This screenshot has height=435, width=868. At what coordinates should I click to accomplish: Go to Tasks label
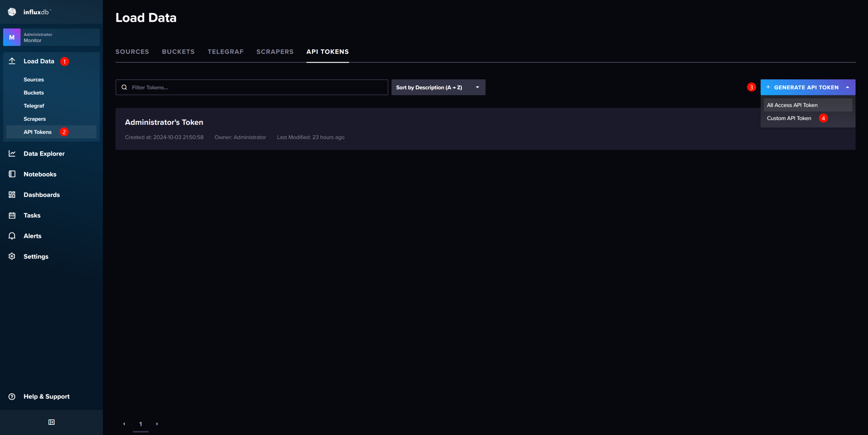(32, 215)
